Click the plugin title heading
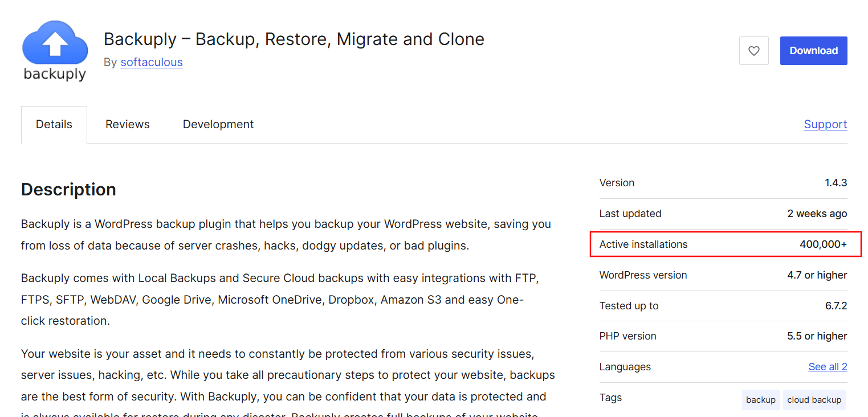 pos(294,39)
